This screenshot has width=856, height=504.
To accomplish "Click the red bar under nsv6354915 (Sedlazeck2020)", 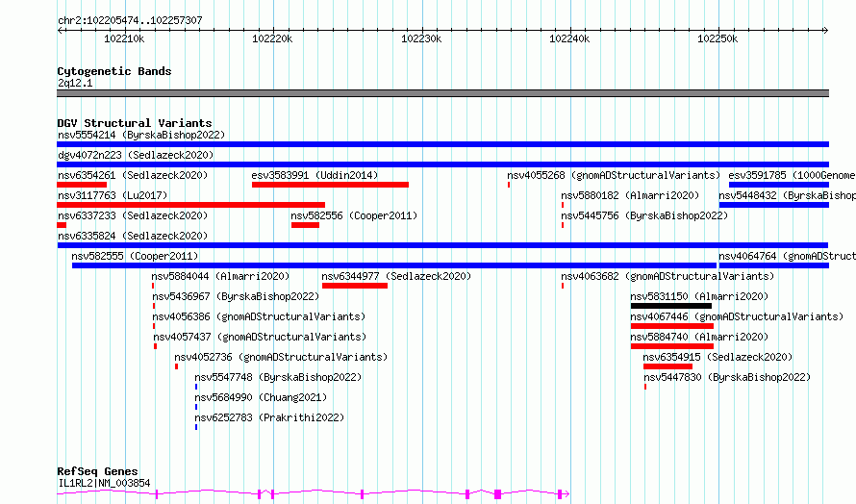I will 667,366.
